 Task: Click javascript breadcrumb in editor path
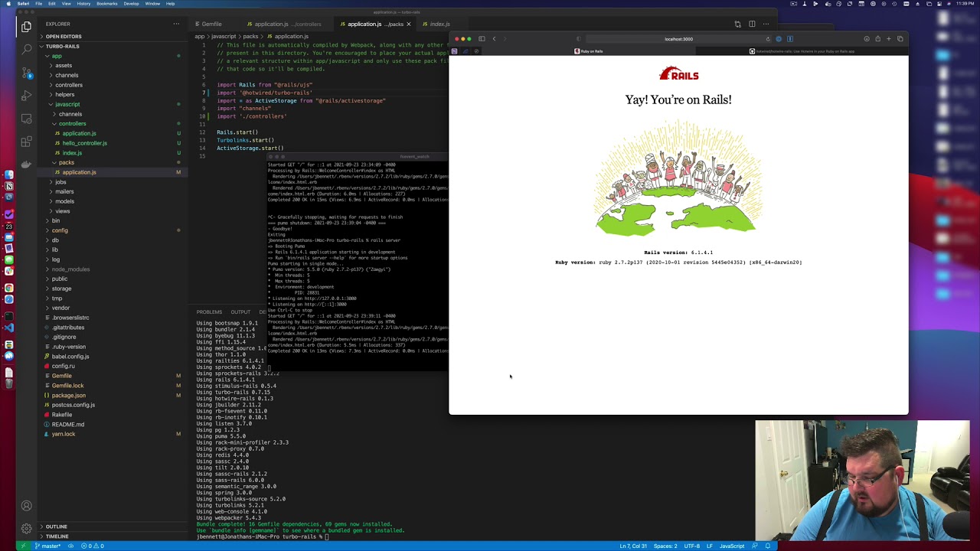225,37
